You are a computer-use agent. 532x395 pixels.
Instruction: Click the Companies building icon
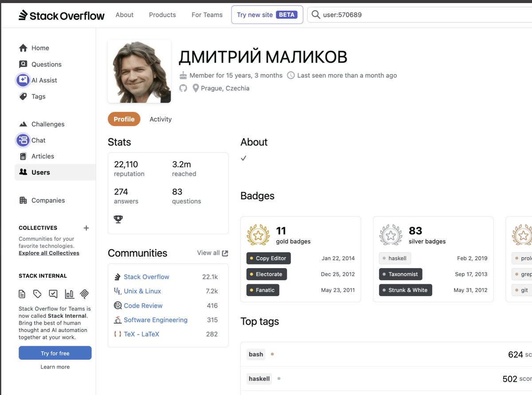coord(23,200)
